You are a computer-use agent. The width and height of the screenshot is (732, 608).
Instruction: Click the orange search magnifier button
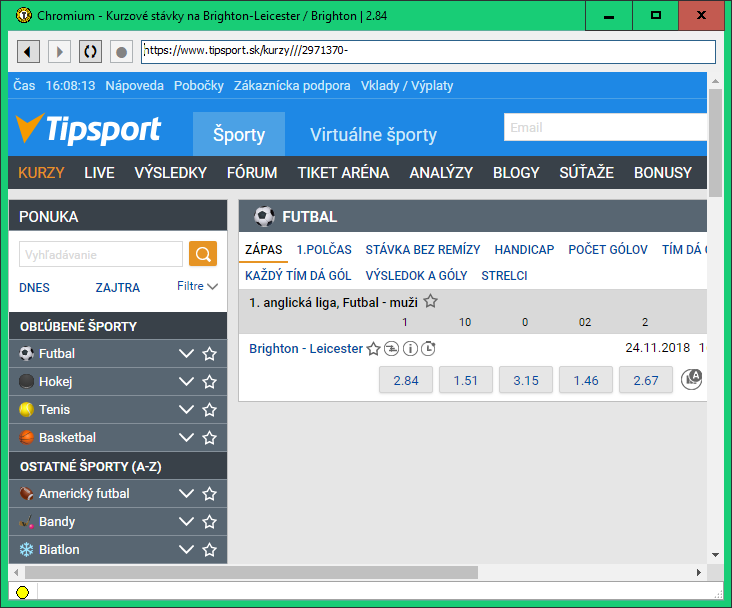(x=203, y=254)
